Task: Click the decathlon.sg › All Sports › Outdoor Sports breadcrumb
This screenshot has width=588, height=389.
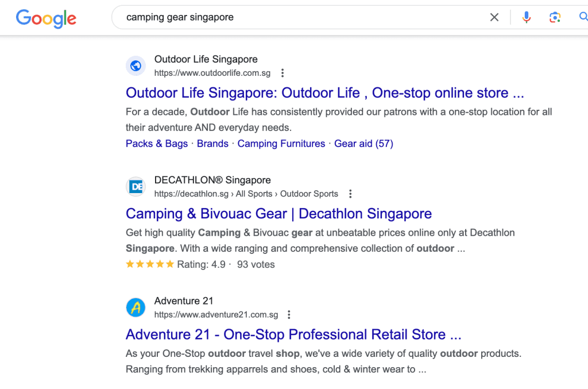Action: [246, 194]
